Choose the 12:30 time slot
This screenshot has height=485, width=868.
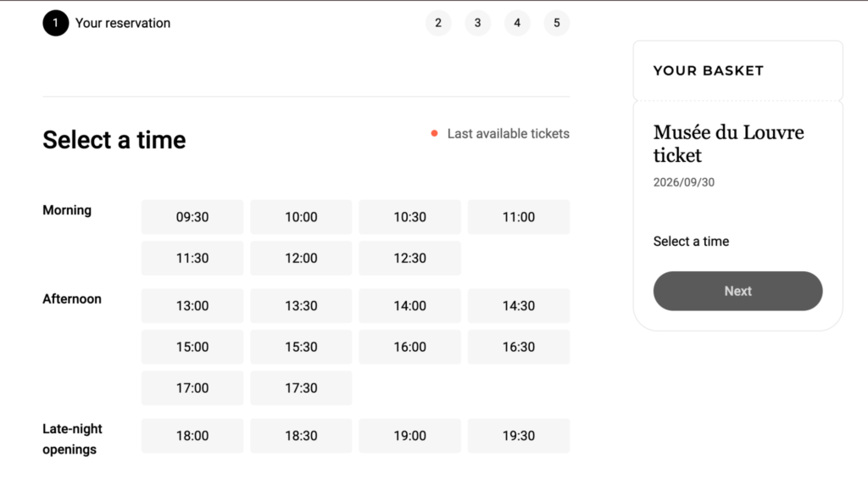(409, 258)
